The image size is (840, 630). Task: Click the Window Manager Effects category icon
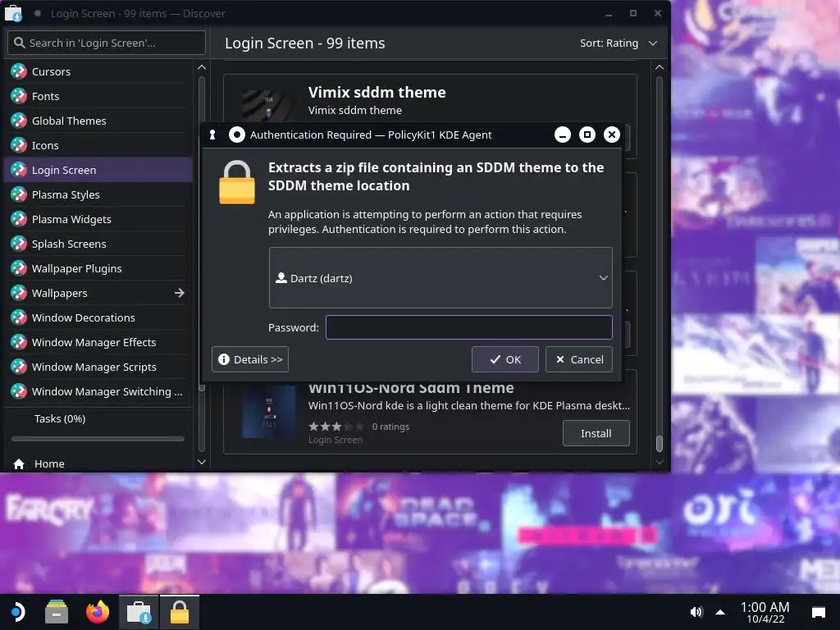[19, 342]
